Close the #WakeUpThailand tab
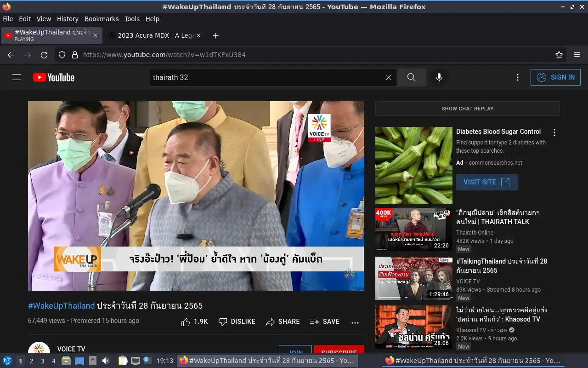588x368 pixels. [95, 35]
